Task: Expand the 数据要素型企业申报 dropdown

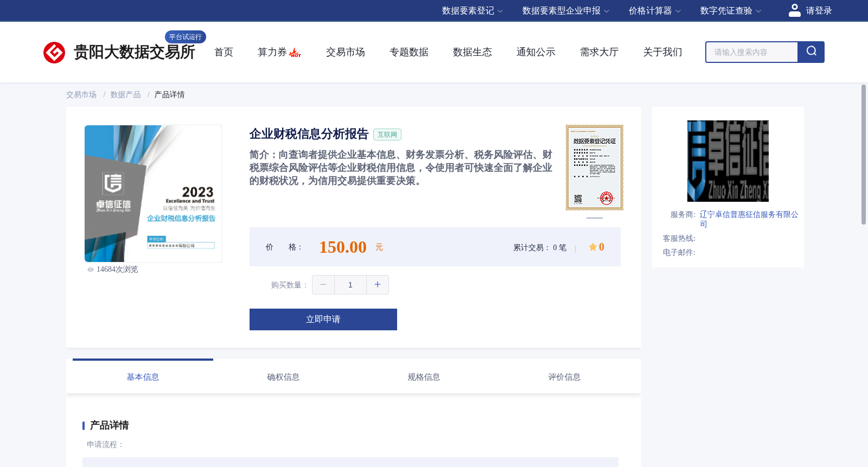Action: pos(565,11)
